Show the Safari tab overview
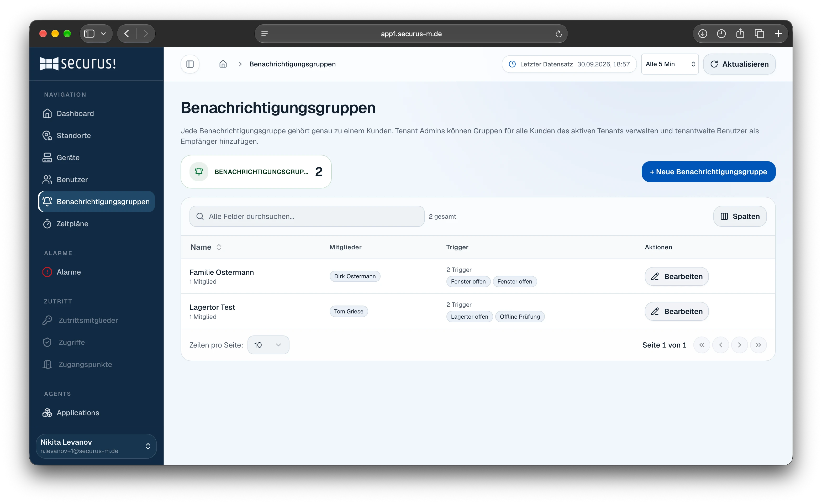The width and height of the screenshot is (822, 504). tap(759, 34)
